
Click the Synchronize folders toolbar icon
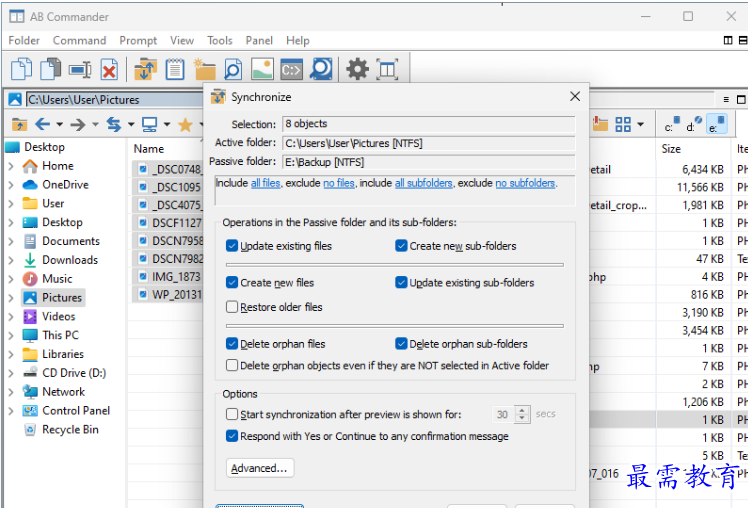click(145, 69)
